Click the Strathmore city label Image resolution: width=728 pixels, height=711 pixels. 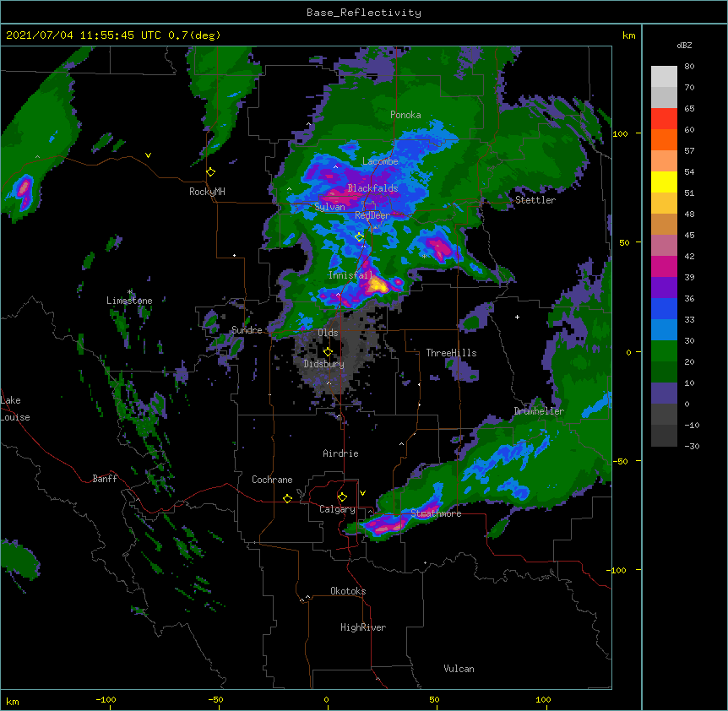[x=436, y=513]
